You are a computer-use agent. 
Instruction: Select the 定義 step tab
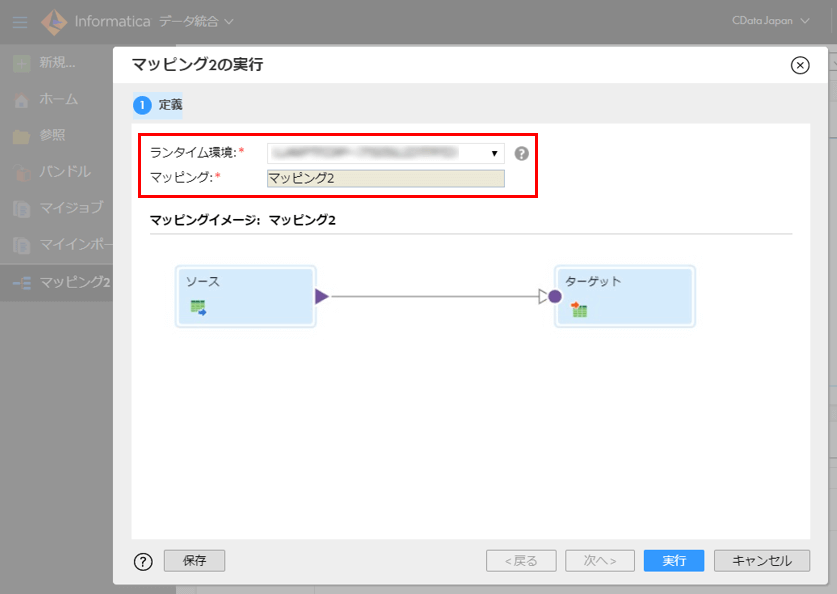click(158, 105)
